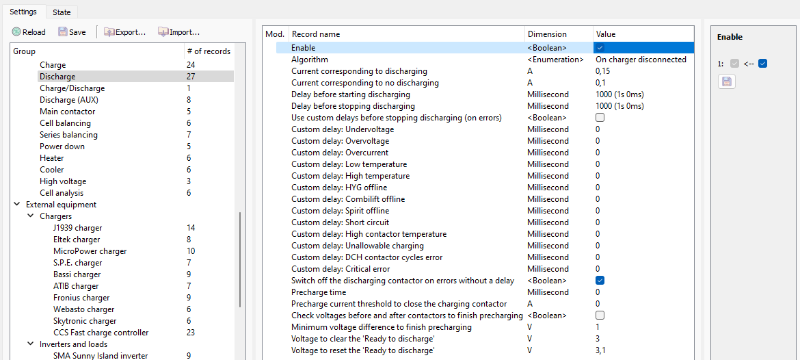The image size is (800, 360).
Task: Click value 0,15 of discharging current row
Action: coord(603,71)
